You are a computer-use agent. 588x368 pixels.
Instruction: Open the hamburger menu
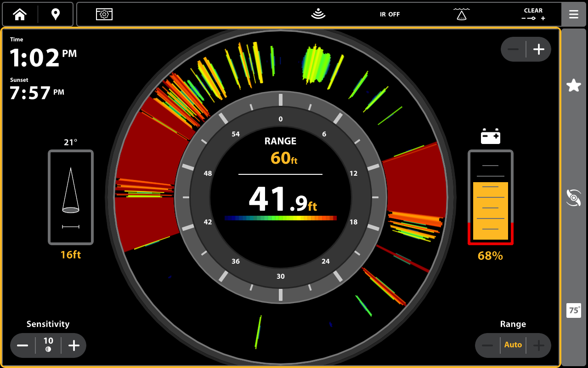[573, 14]
